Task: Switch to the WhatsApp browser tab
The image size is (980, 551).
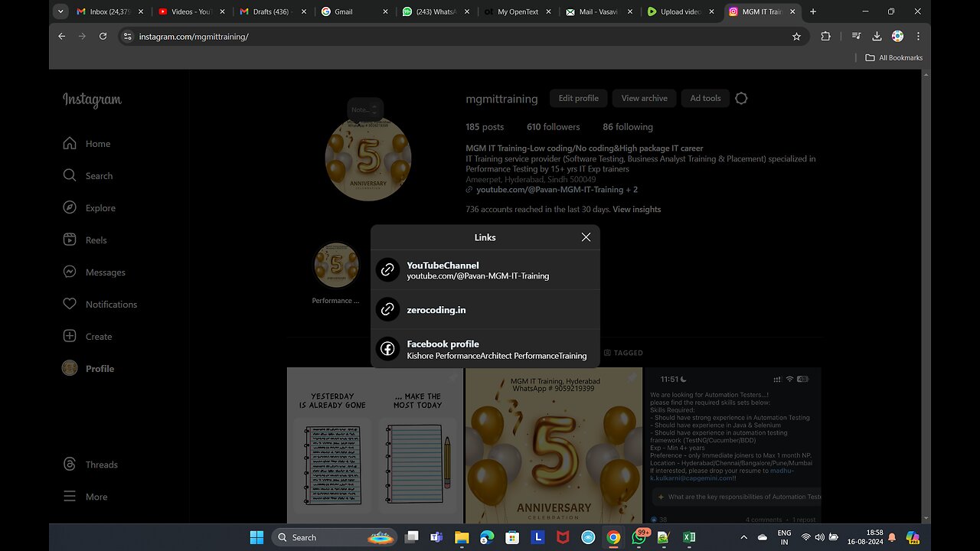Action: pyautogui.click(x=436, y=11)
